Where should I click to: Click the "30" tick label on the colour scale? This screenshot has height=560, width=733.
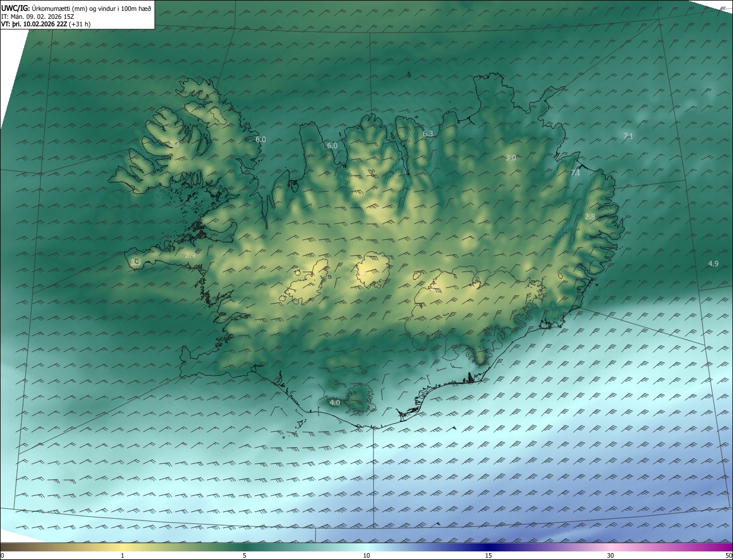point(610,555)
